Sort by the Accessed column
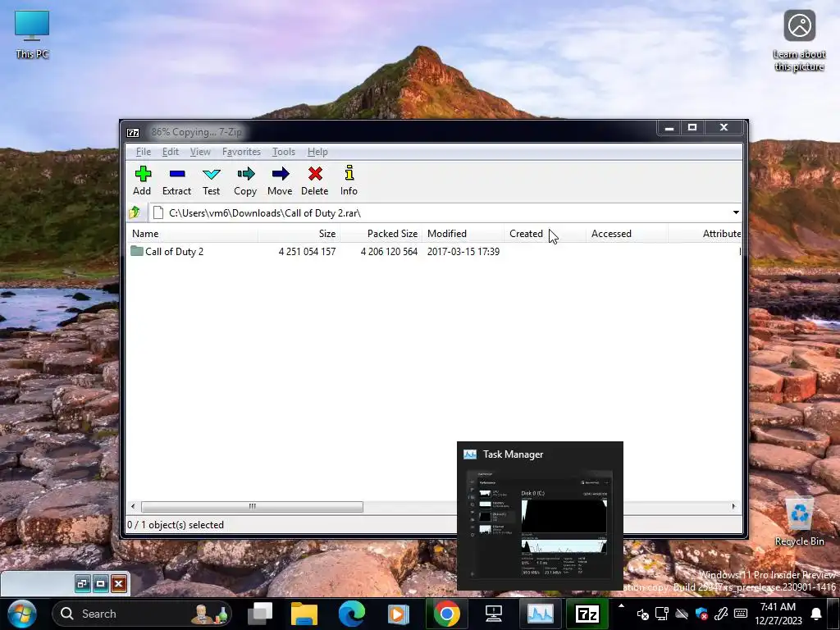 pos(627,234)
